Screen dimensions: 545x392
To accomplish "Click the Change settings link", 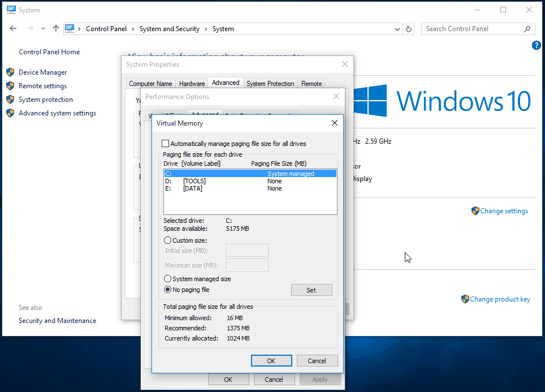I will 504,211.
